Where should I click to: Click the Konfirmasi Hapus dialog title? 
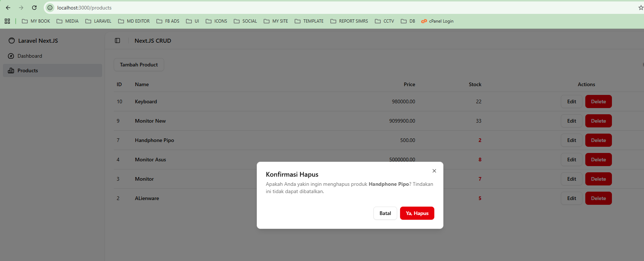click(x=292, y=174)
